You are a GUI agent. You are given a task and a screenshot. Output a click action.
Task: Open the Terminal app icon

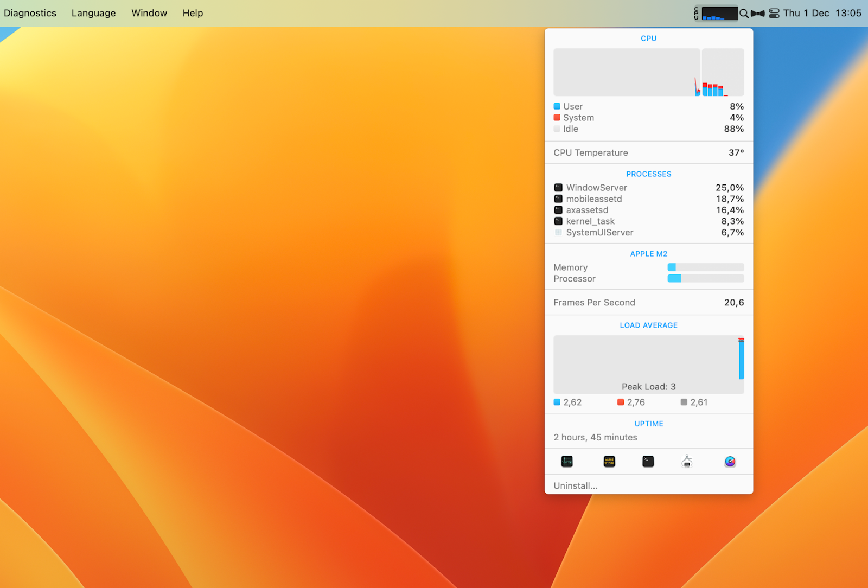coord(648,462)
